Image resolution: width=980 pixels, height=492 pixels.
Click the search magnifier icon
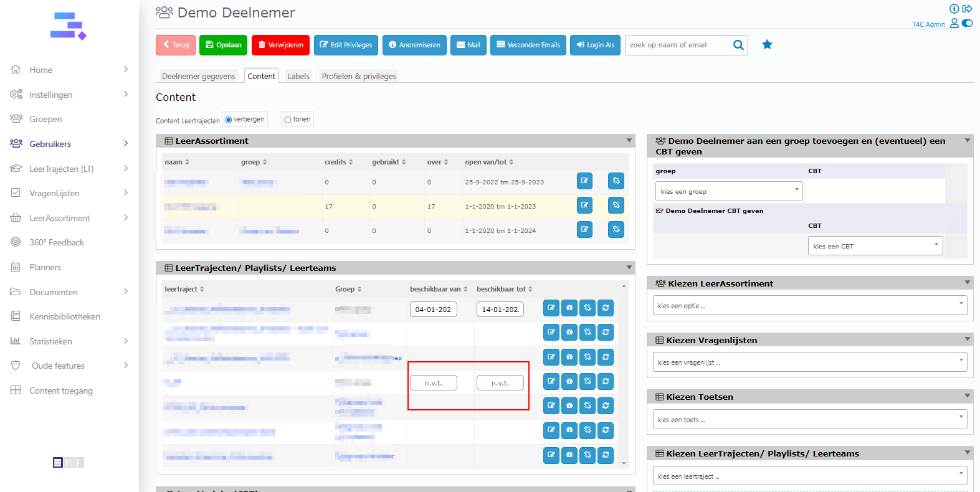(x=738, y=45)
